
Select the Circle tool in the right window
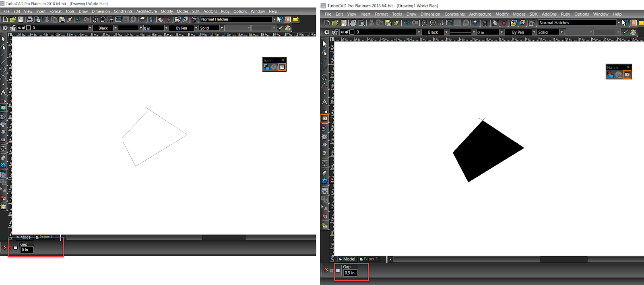tap(325, 77)
